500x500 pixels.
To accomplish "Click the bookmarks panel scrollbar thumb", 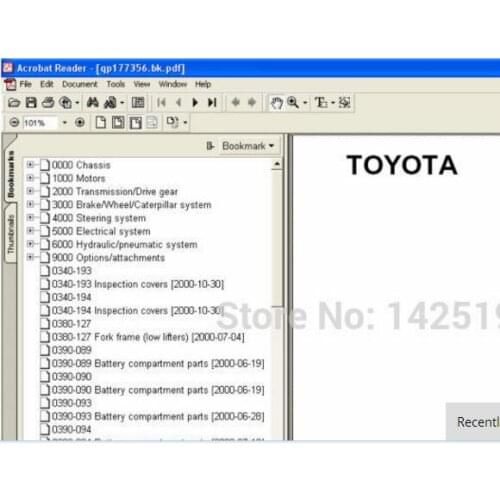I will tap(277, 238).
